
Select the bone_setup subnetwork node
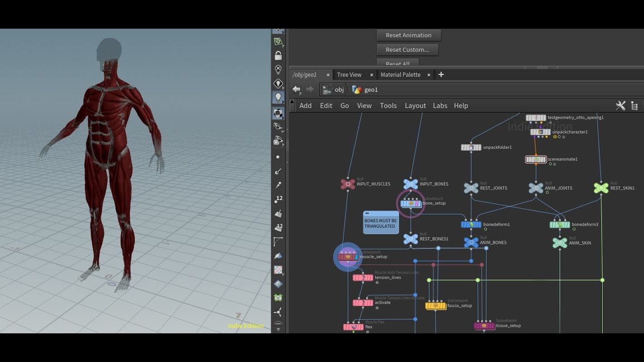pyautogui.click(x=411, y=204)
